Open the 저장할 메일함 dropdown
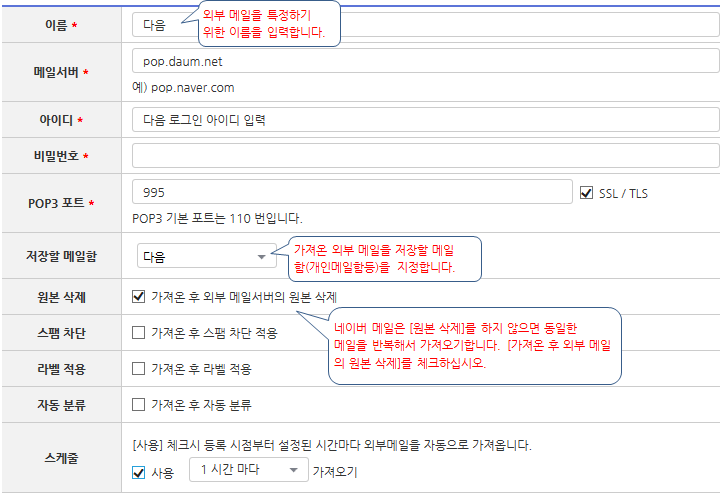 pyautogui.click(x=206, y=257)
